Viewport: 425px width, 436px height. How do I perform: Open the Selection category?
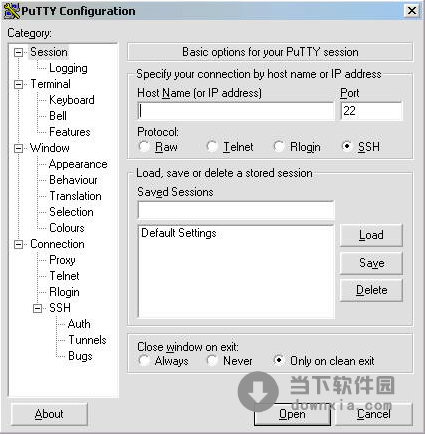pos(71,212)
